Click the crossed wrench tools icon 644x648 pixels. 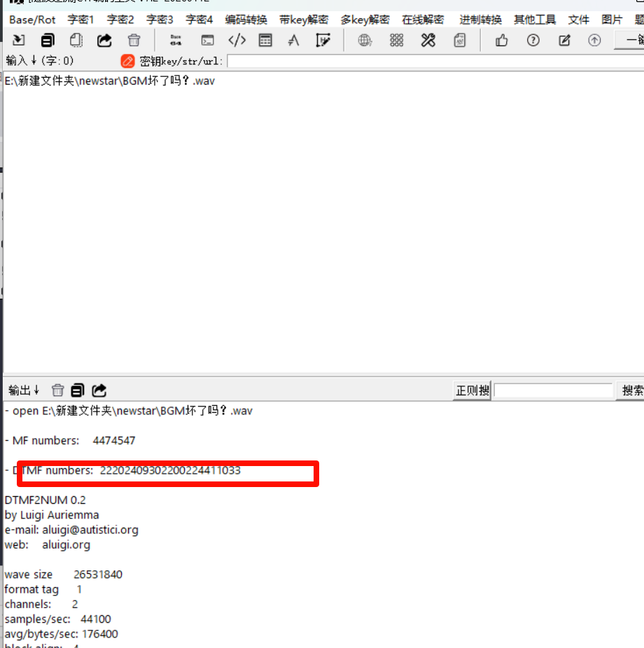(x=428, y=41)
